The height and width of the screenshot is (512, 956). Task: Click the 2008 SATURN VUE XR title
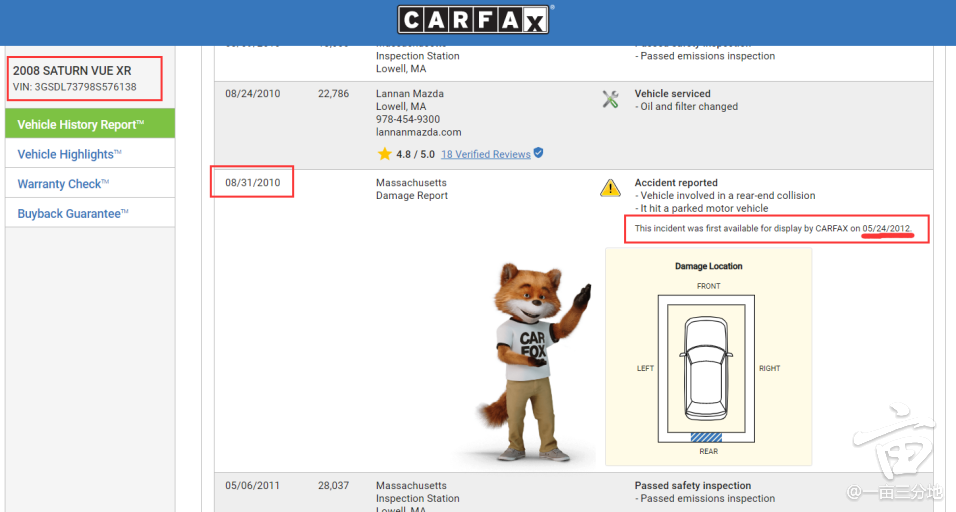point(72,71)
